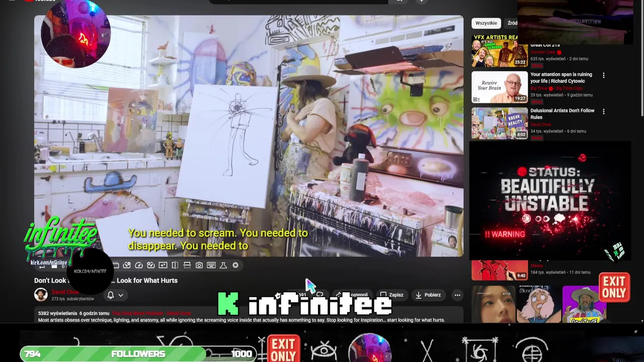
Task: Click the Big Think channel name
Action: point(539,88)
